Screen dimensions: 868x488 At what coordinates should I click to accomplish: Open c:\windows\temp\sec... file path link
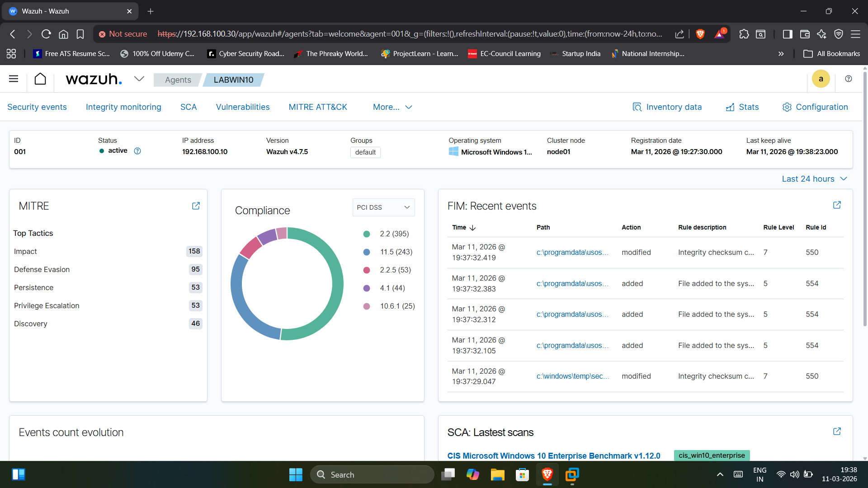pos(573,376)
